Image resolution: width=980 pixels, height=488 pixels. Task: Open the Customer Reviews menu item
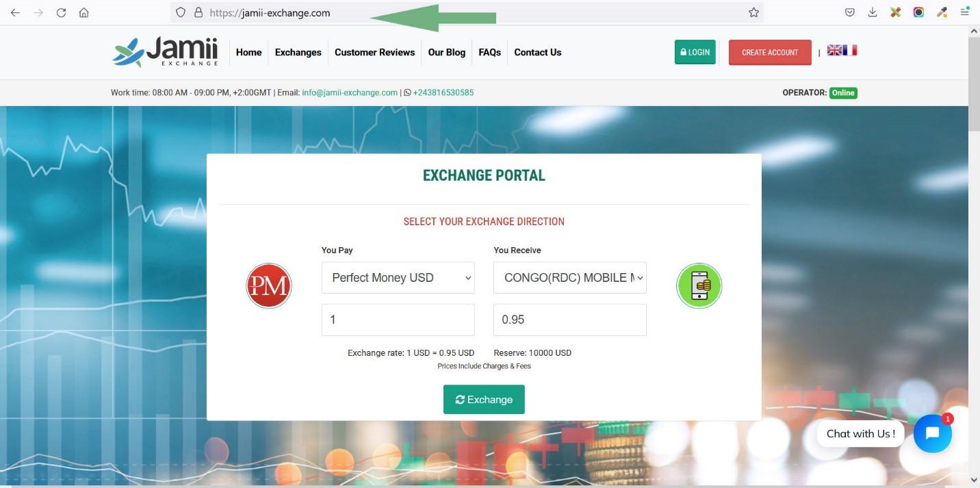375,52
